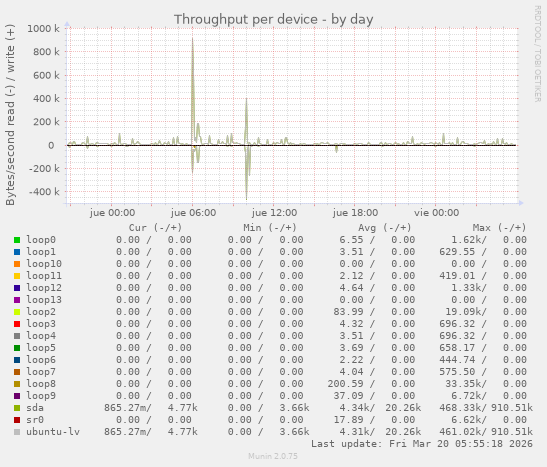This screenshot has height=467, width=547.
Task: Click the sda olive legend swatch
Action: [x=17, y=408]
